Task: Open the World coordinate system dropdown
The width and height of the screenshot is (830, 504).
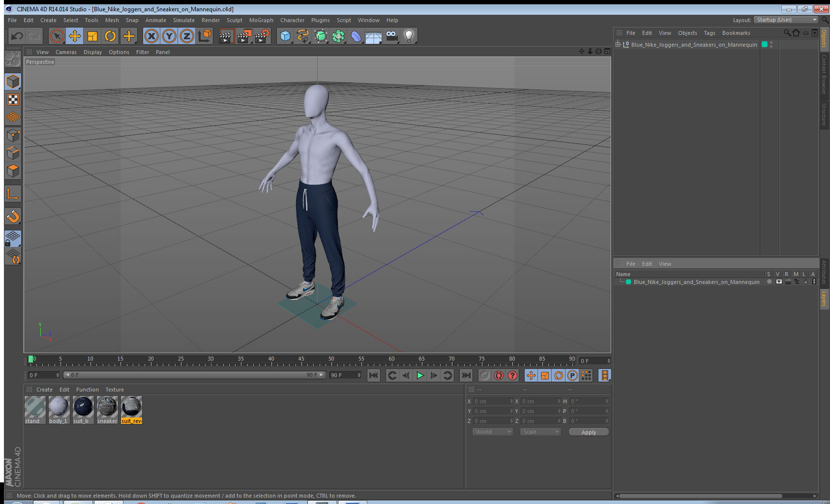Action: [x=493, y=432]
